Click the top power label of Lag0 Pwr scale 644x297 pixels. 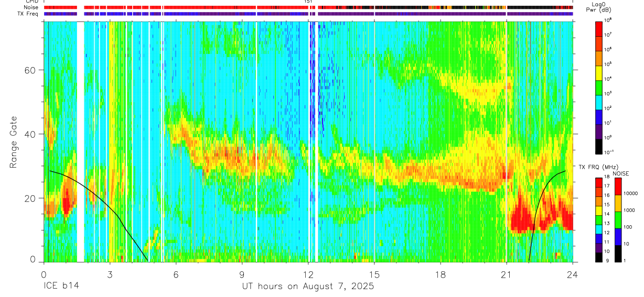point(608,20)
